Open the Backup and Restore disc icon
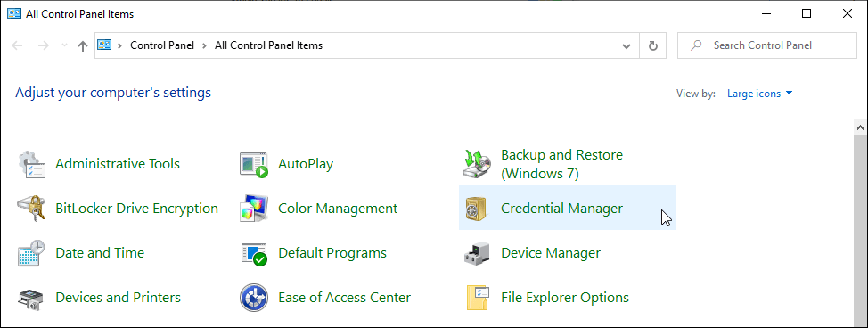 pos(477,165)
